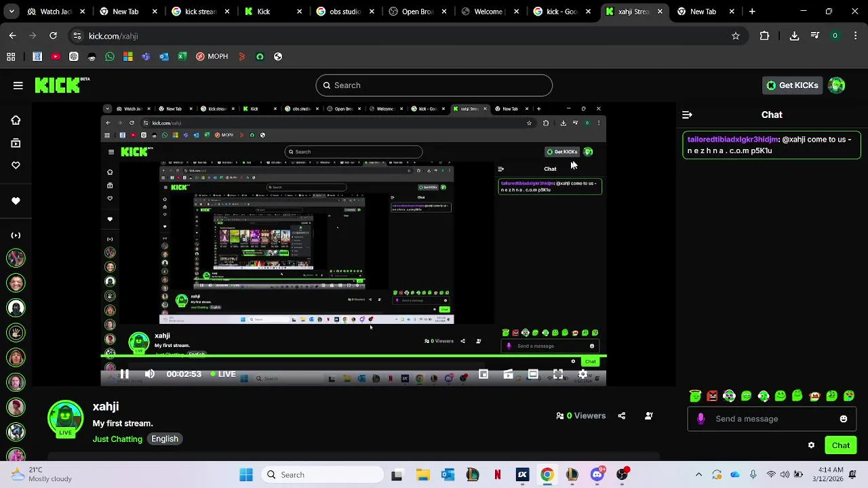Go to Kick home via sidebar house icon
The height and width of the screenshot is (488, 868).
[16, 121]
